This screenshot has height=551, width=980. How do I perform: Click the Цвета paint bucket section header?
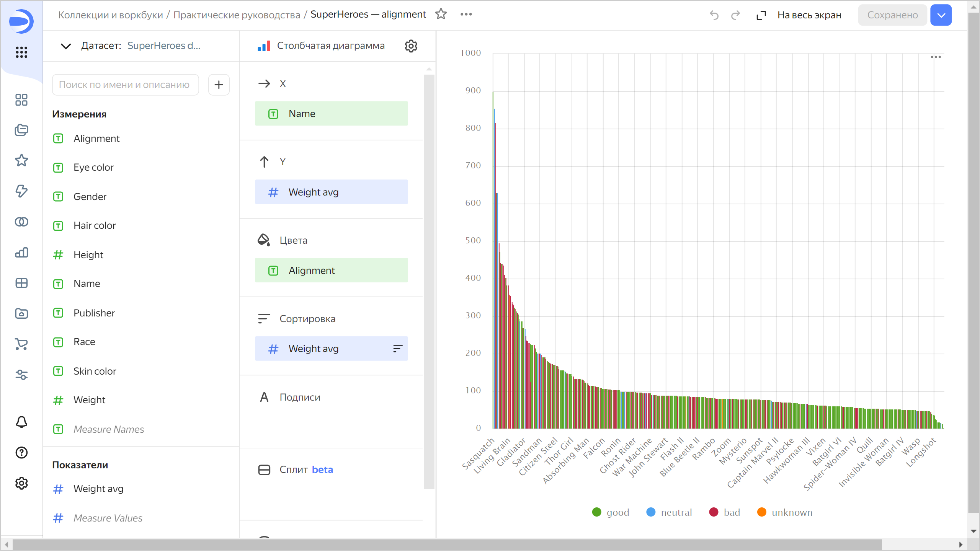(283, 240)
